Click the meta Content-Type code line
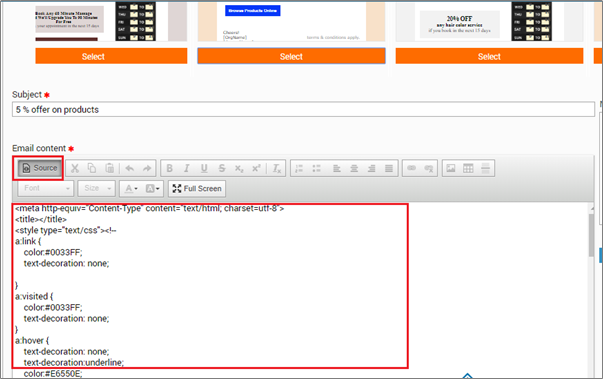This screenshot has width=603, height=379. 150,208
